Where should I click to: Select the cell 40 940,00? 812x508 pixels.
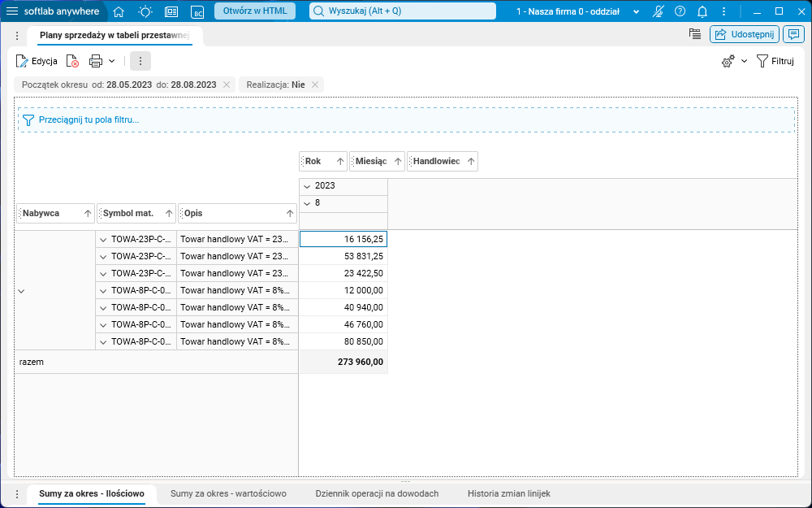coord(343,307)
